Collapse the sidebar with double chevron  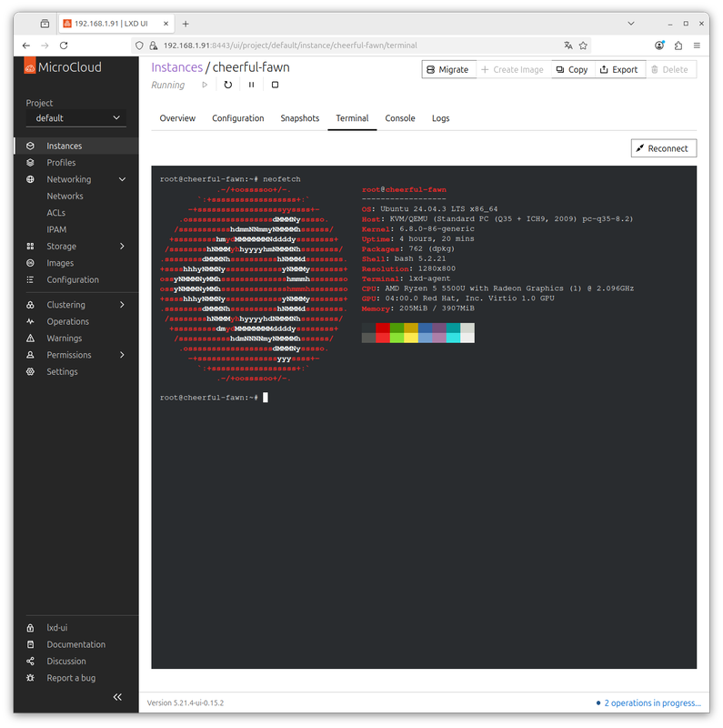coord(117,697)
